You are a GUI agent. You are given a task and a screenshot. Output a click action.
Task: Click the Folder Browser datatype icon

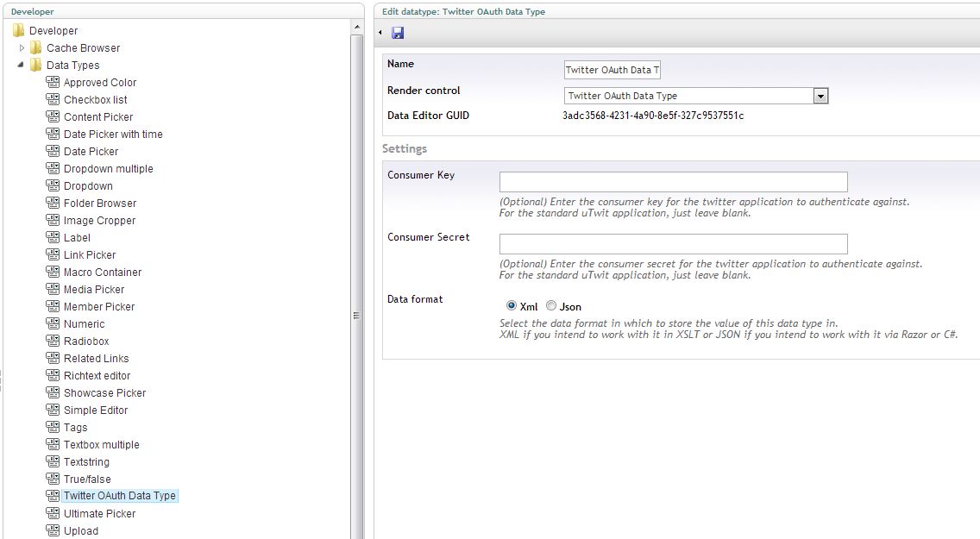[x=53, y=203]
